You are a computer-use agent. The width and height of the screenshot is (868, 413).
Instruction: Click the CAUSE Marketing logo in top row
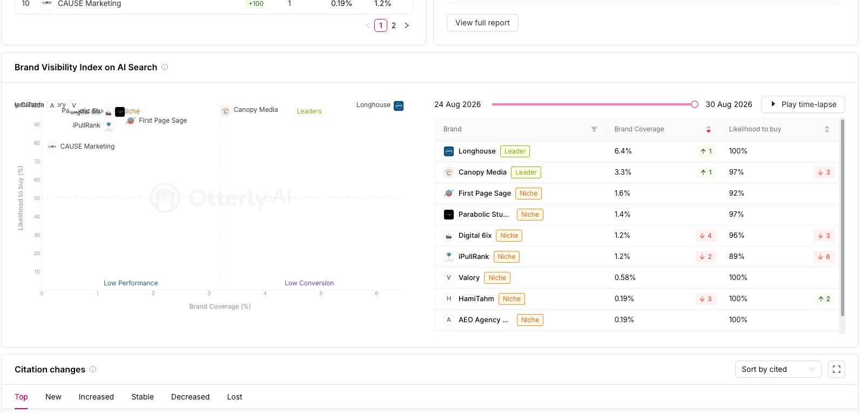[47, 4]
